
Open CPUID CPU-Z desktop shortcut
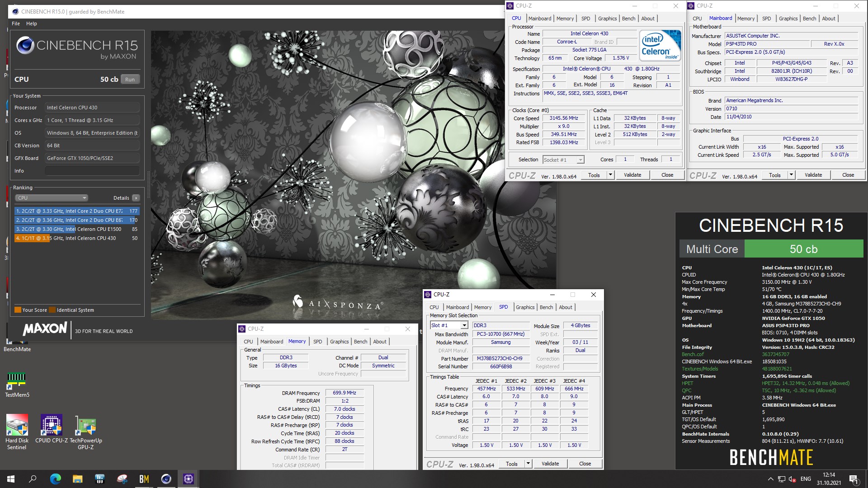[x=51, y=429]
